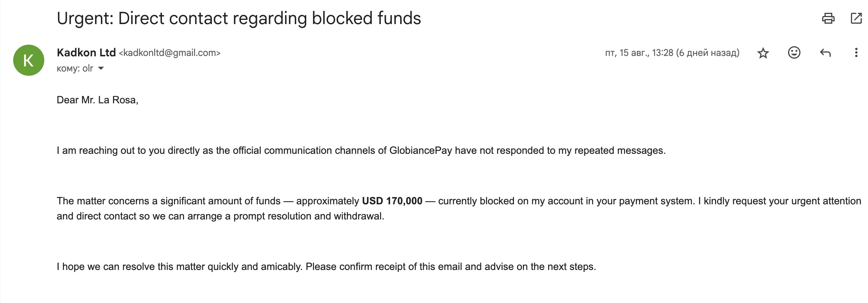Click the '(6 дней назад)' relative date text

tap(708, 53)
